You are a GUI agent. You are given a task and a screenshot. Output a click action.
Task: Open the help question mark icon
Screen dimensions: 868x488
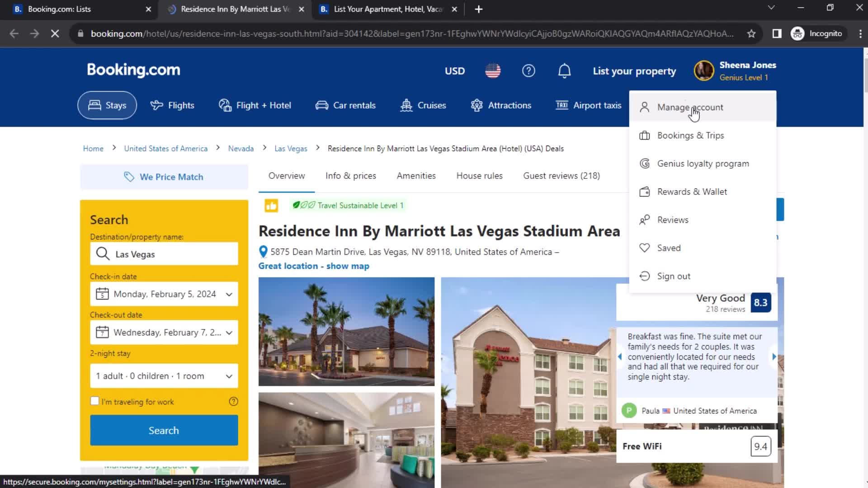(528, 71)
